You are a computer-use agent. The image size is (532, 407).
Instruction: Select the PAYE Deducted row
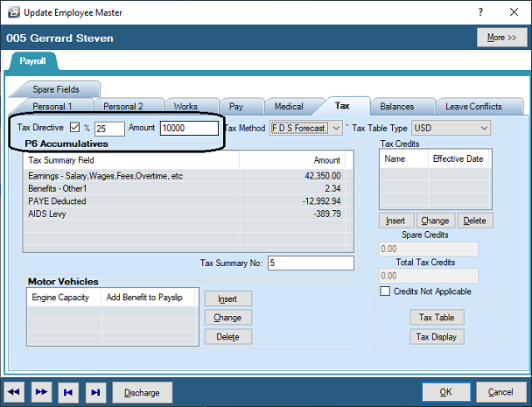(187, 201)
